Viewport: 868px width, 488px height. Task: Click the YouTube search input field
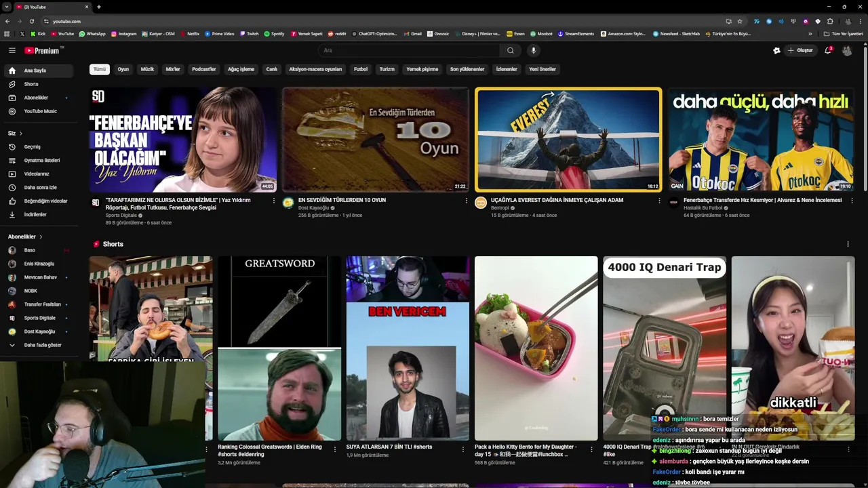[410, 50]
